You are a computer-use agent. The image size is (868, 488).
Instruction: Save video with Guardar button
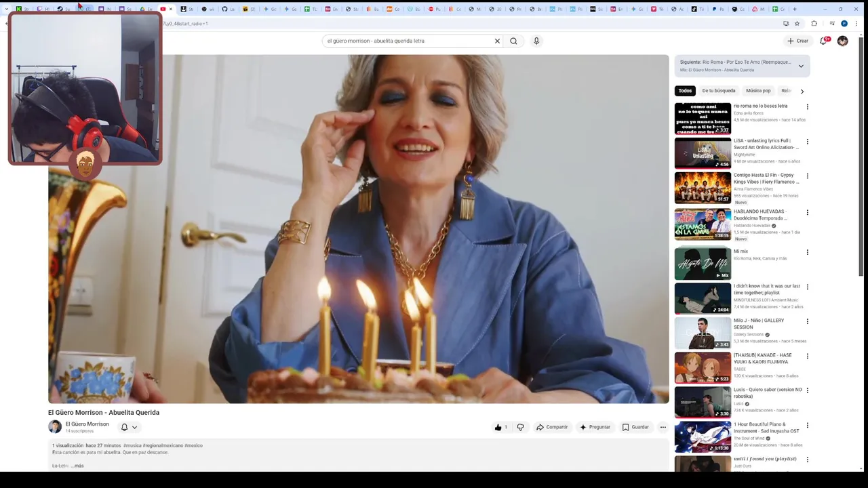coord(636,427)
